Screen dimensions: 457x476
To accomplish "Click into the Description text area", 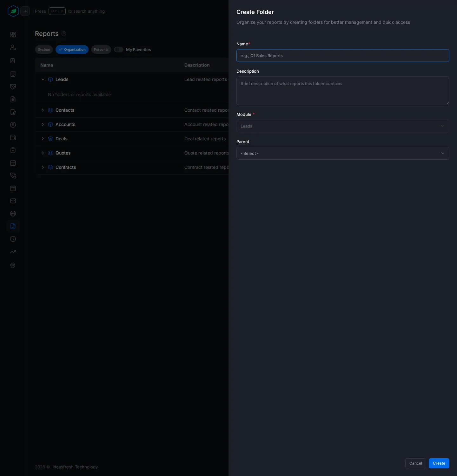I will [x=343, y=91].
